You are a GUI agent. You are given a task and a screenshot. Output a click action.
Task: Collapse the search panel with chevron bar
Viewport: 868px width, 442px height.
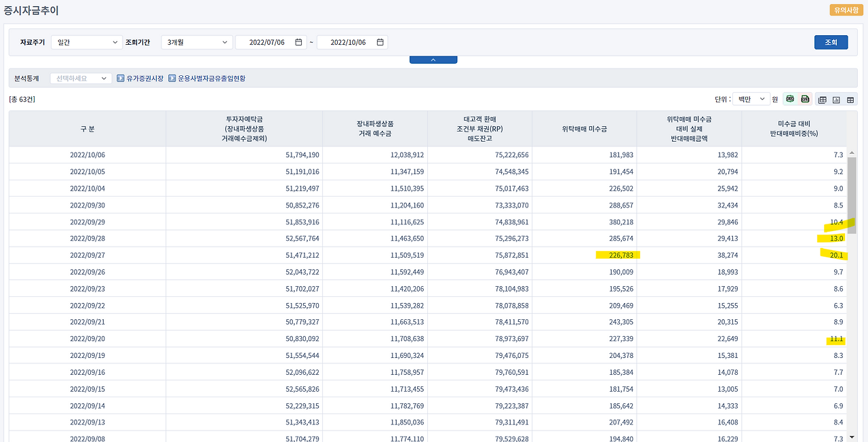433,60
